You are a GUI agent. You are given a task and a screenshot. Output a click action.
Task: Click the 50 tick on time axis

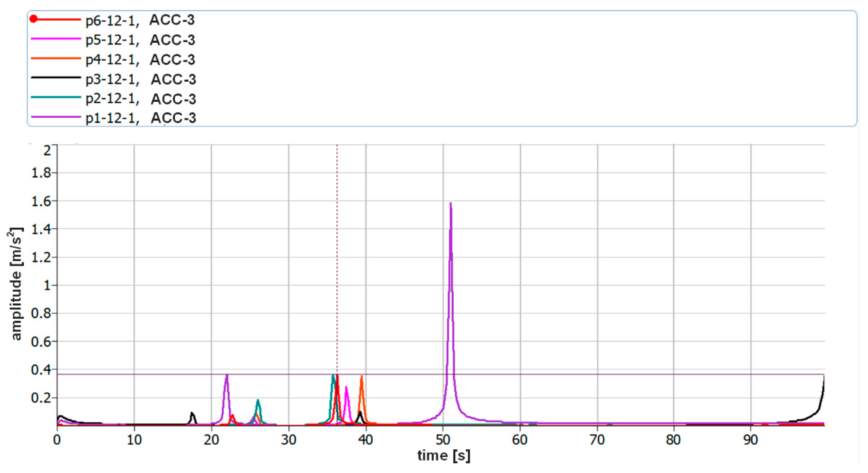(x=443, y=440)
